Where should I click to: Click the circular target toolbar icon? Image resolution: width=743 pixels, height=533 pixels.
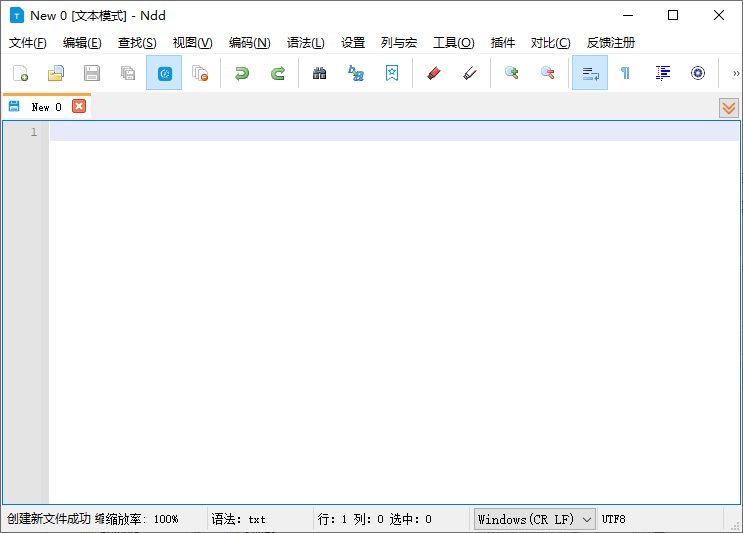(x=698, y=73)
